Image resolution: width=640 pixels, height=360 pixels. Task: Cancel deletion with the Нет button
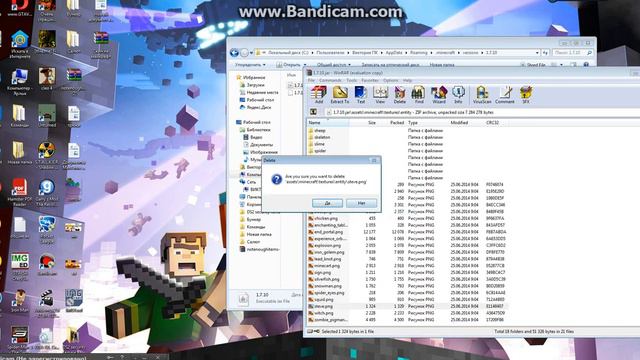click(361, 203)
